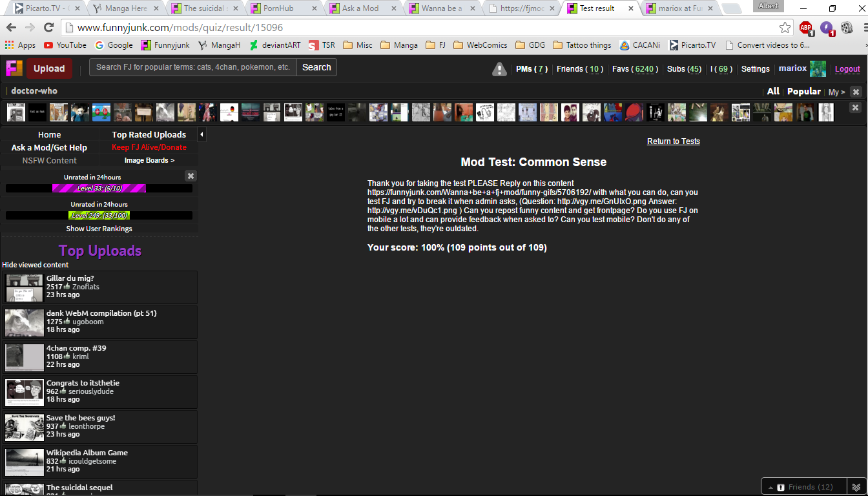Focus the Search FJ input field
The height and width of the screenshot is (496, 868).
(x=192, y=67)
